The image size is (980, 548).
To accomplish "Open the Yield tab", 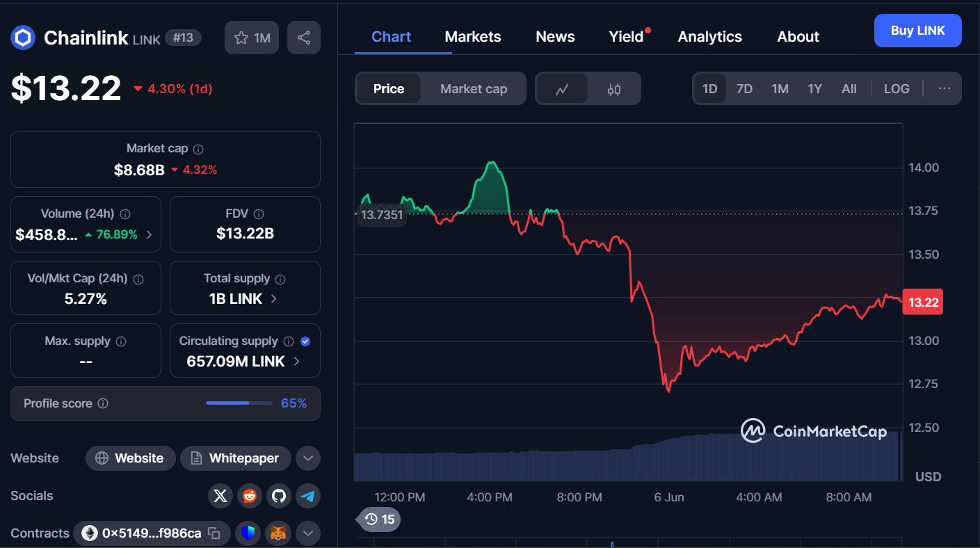I will tap(627, 37).
